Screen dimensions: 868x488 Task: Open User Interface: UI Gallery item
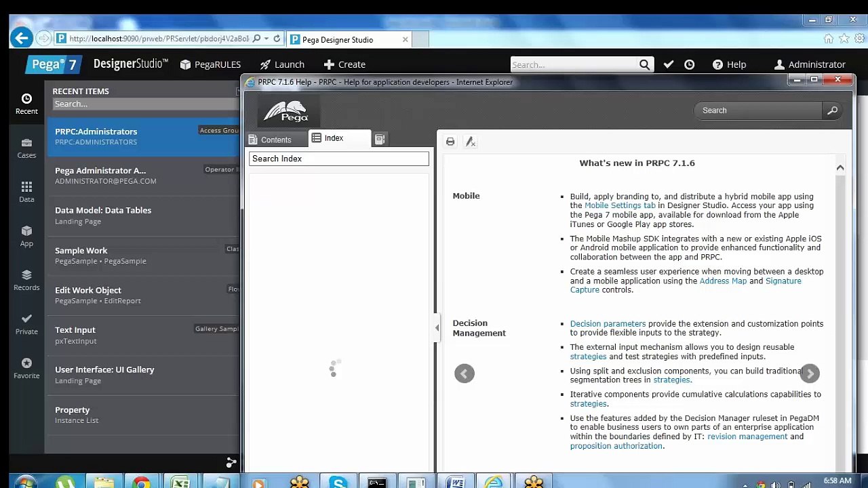pos(142,375)
